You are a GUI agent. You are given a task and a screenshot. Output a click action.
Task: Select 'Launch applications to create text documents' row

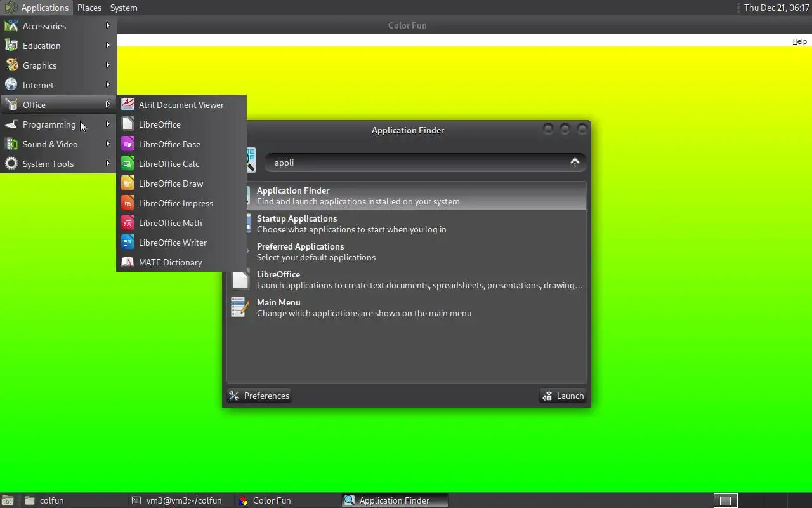point(407,279)
